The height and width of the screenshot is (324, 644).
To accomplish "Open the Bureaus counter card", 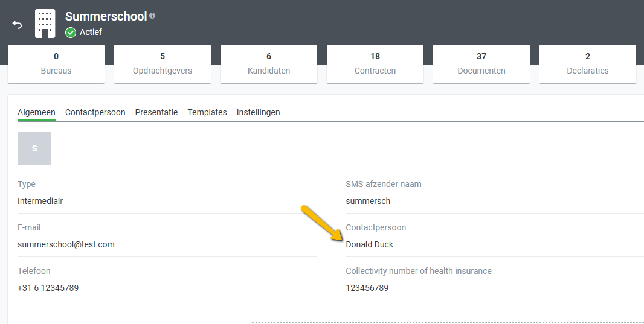I will (56, 63).
